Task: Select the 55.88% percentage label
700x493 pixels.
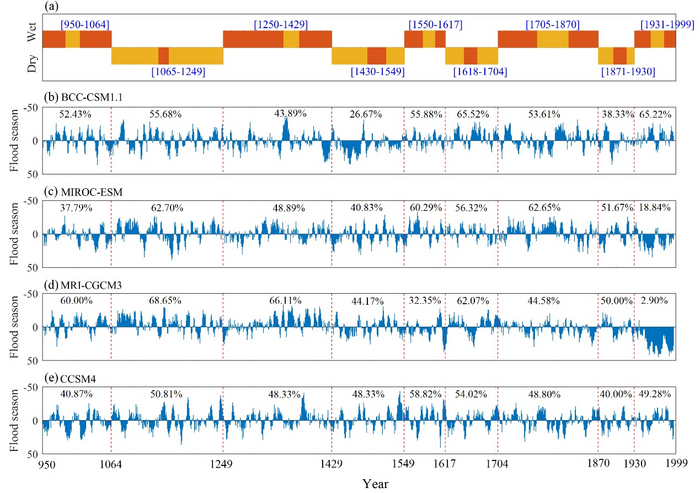Action: [426, 114]
